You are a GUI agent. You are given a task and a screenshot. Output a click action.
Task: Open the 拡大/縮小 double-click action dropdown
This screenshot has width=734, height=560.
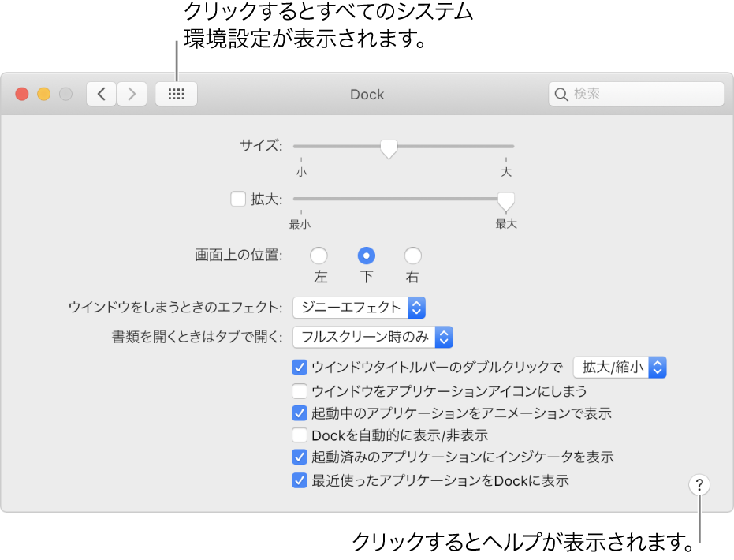(x=620, y=368)
